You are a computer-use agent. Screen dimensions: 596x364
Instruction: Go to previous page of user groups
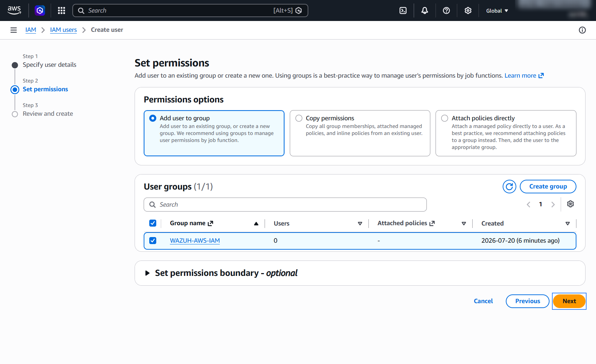pos(529,205)
